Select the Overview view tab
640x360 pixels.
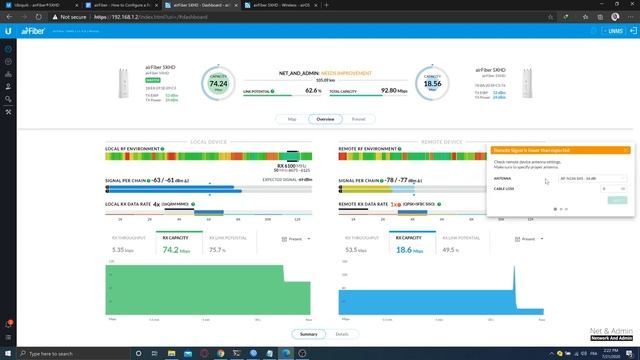[x=325, y=119]
